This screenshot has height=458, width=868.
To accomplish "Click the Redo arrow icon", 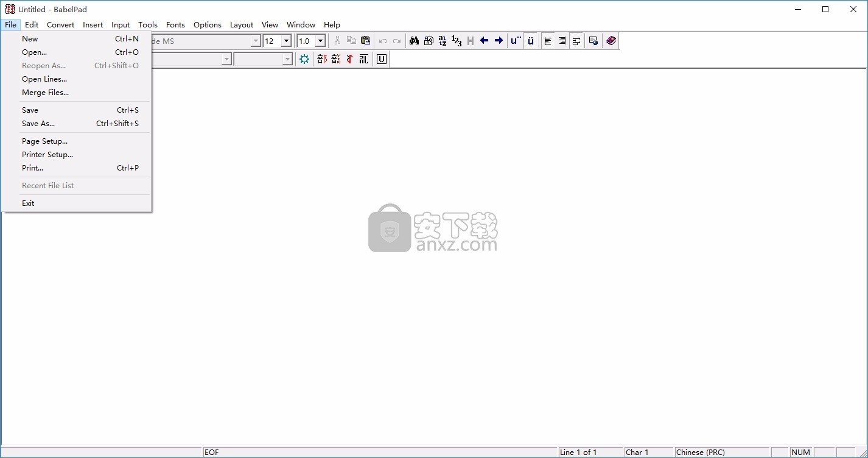I will tap(397, 41).
